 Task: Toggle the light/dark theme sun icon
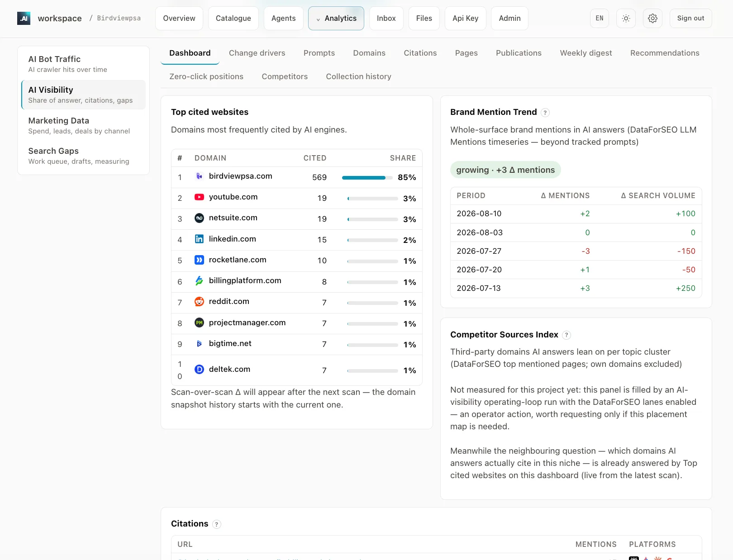click(626, 18)
